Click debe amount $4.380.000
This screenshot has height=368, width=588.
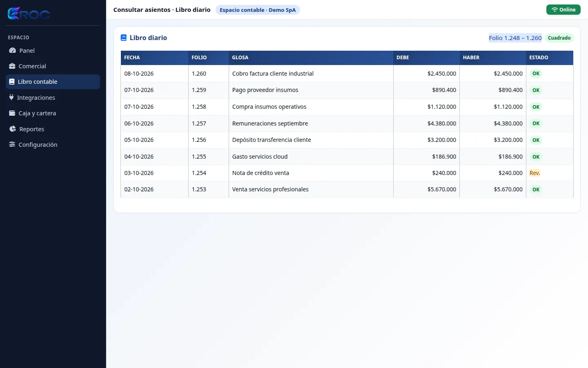coord(442,123)
